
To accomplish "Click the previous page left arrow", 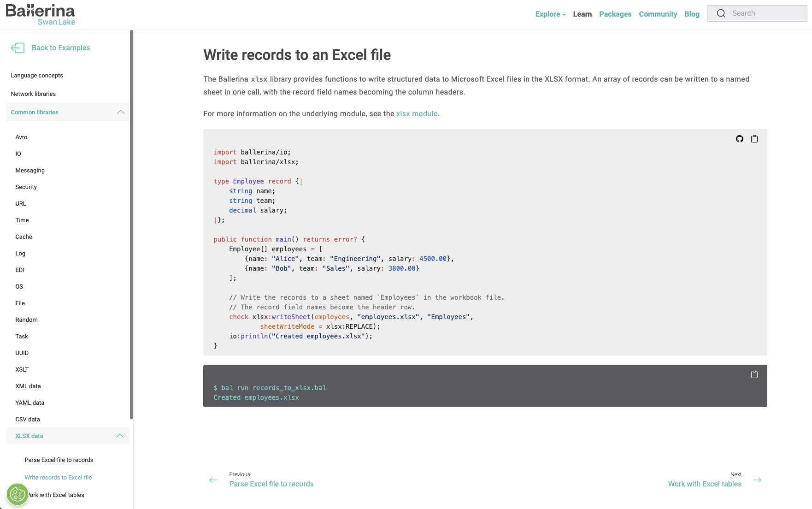I will coord(213,480).
